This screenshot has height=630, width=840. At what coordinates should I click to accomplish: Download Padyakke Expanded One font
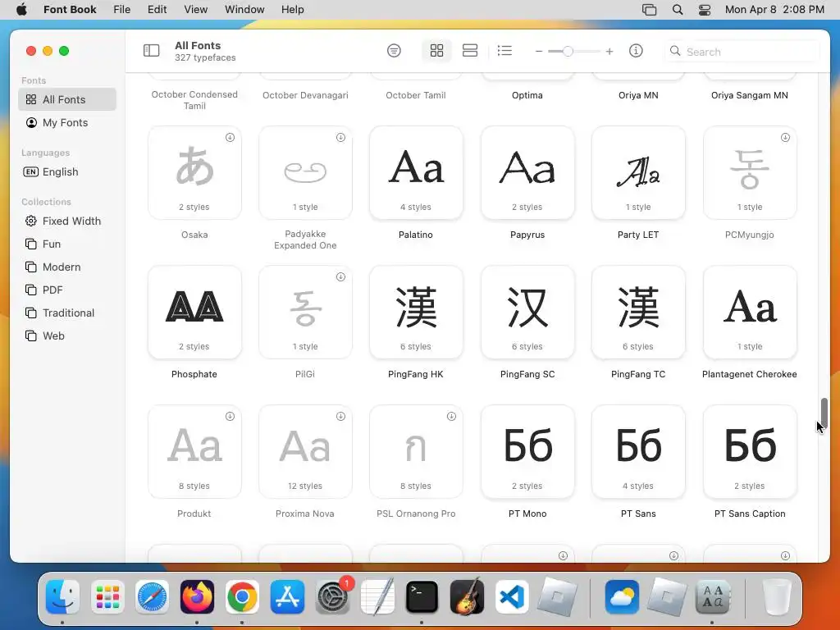(x=340, y=138)
